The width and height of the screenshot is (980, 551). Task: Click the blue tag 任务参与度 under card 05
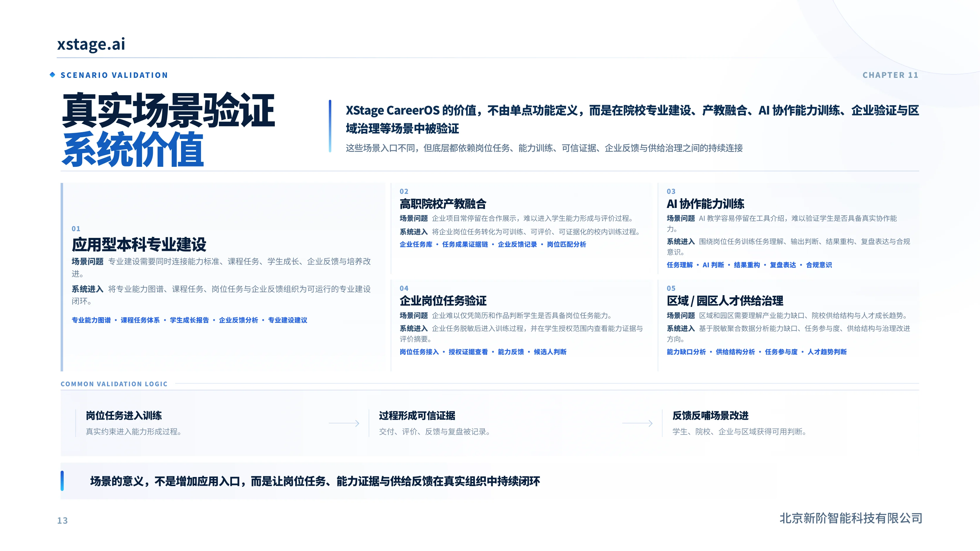781,352
